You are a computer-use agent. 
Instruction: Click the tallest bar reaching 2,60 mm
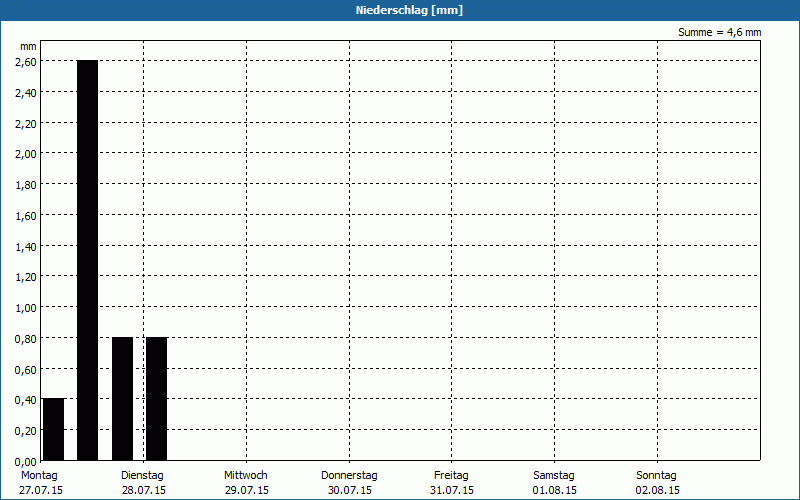click(87, 260)
